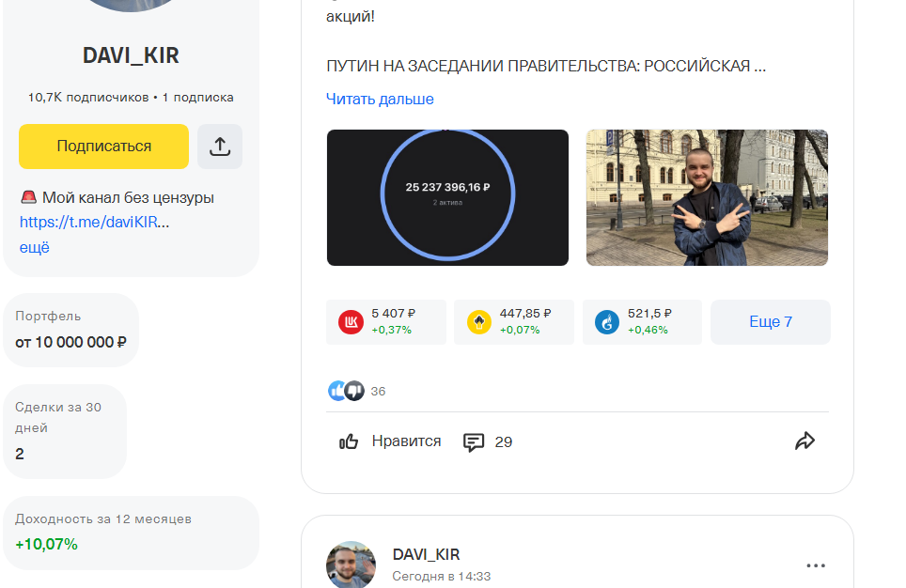Image resolution: width=906 pixels, height=588 pixels.
Task: Click Читать дальше to expand post
Action: (x=380, y=100)
